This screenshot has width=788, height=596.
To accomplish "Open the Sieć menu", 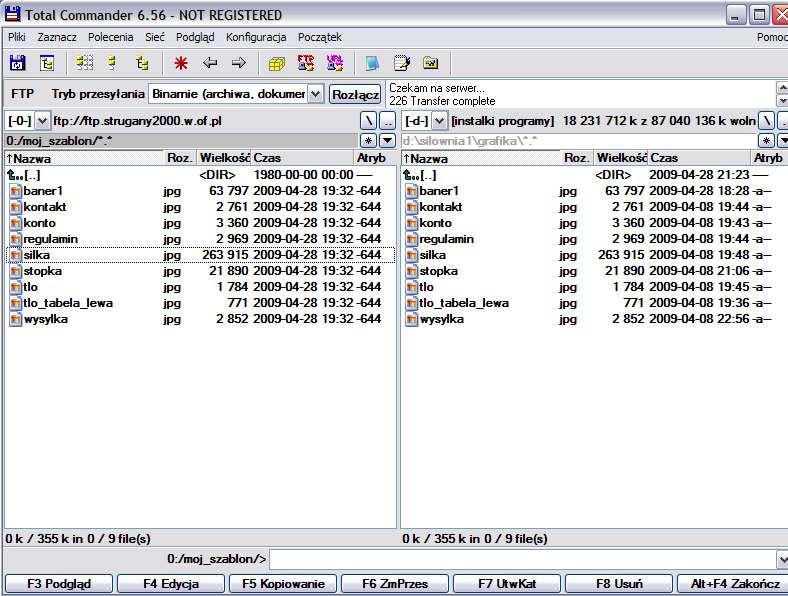I will pos(154,37).
